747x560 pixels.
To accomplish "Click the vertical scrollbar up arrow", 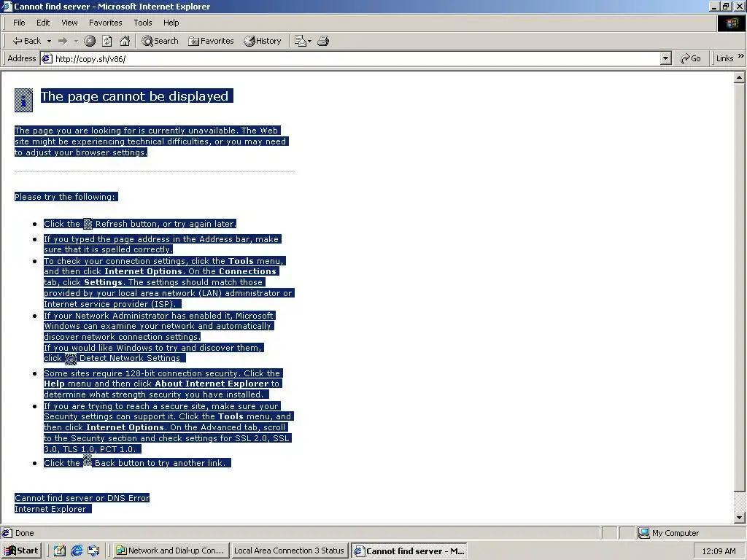I will (740, 77).
